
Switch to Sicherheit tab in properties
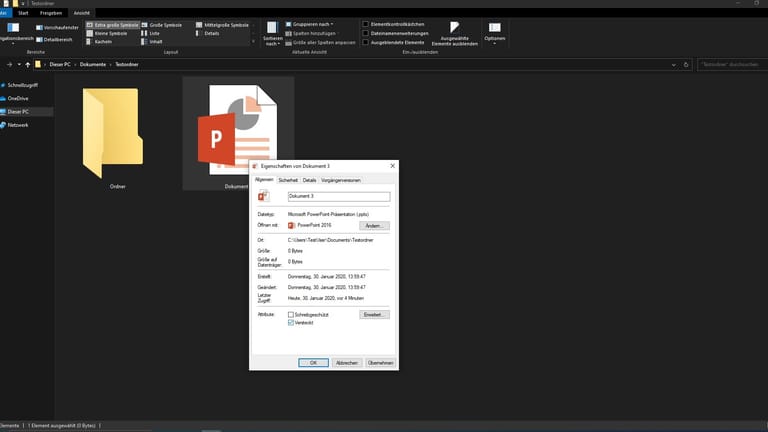(x=288, y=180)
